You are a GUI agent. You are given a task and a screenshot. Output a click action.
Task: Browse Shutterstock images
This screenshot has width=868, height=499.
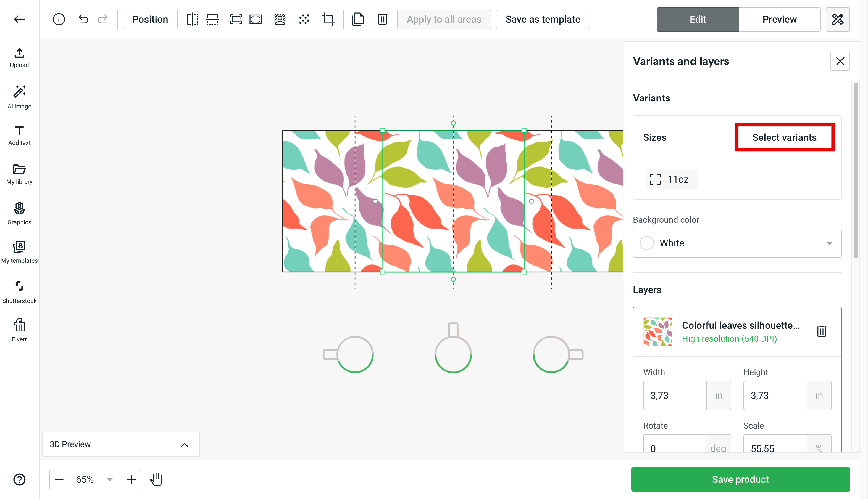click(19, 292)
